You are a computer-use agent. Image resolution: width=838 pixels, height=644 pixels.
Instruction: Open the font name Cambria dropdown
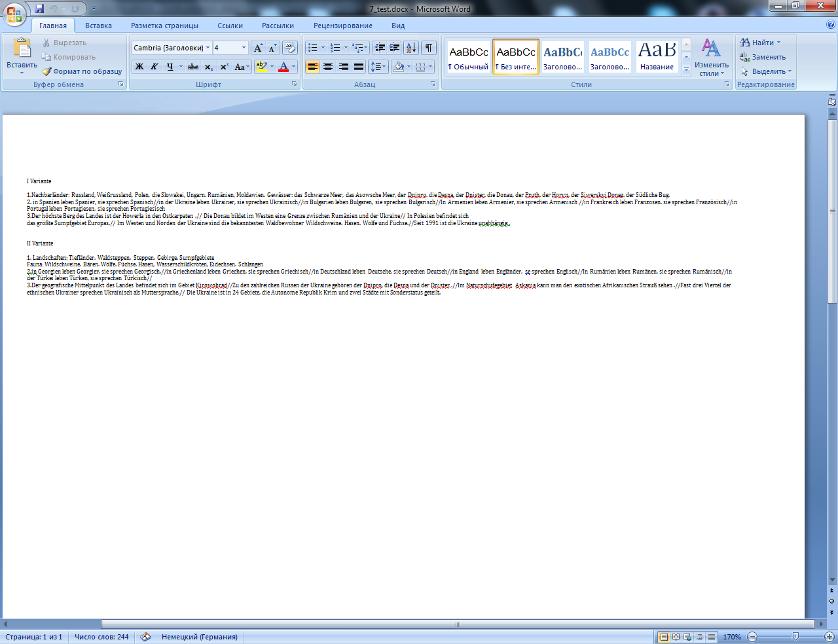[208, 48]
